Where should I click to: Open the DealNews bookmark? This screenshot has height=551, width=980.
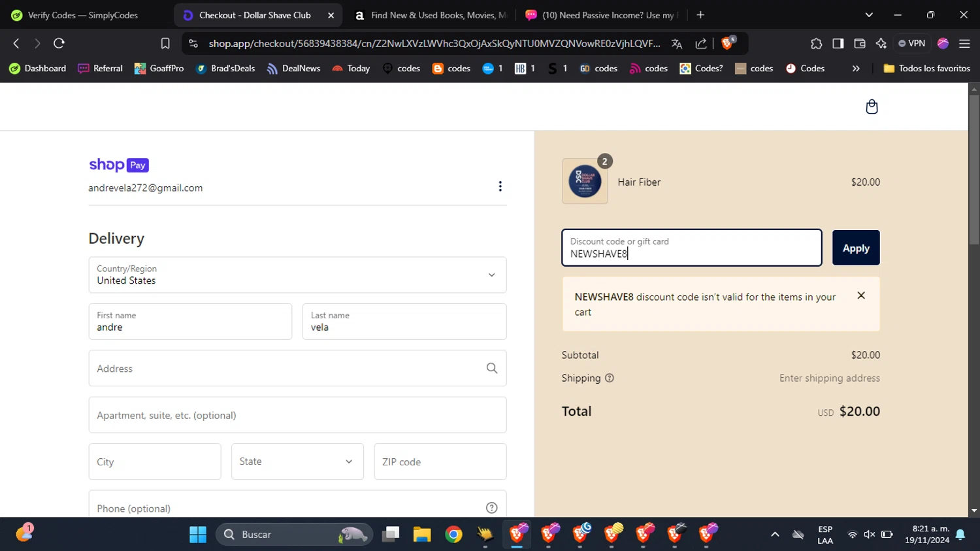point(293,68)
